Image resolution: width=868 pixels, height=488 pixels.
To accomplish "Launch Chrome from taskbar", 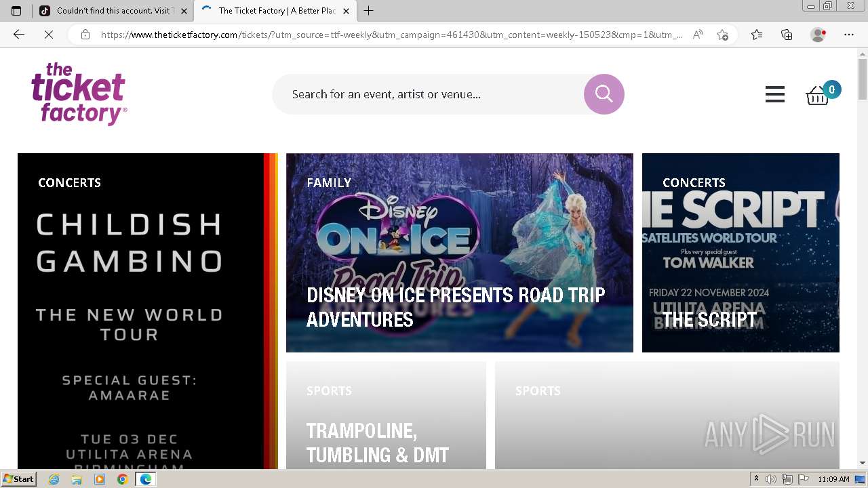I will [x=122, y=479].
